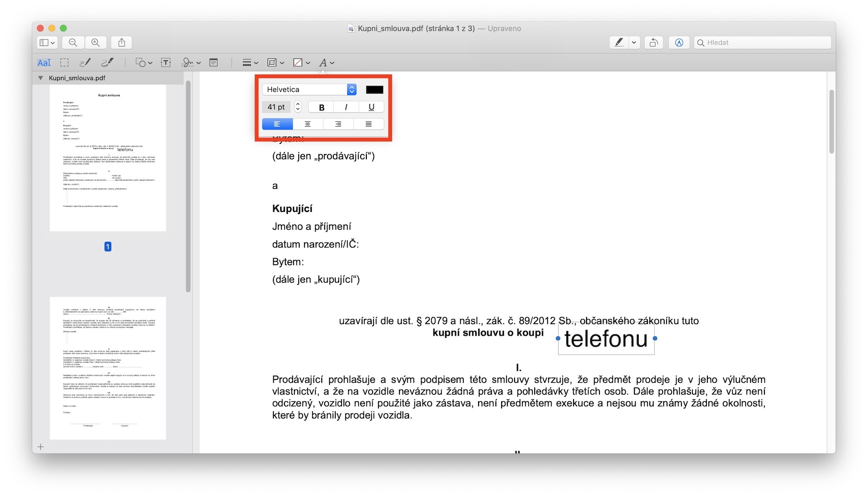
Task: Open the sidebar view options dropdown
Action: [47, 43]
